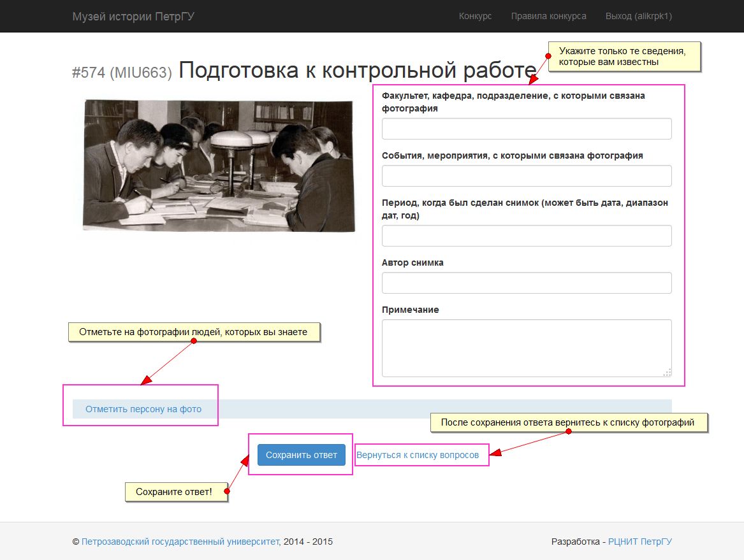
Task: Click the 'Автор снимка' text box
Action: pyautogui.click(x=526, y=283)
